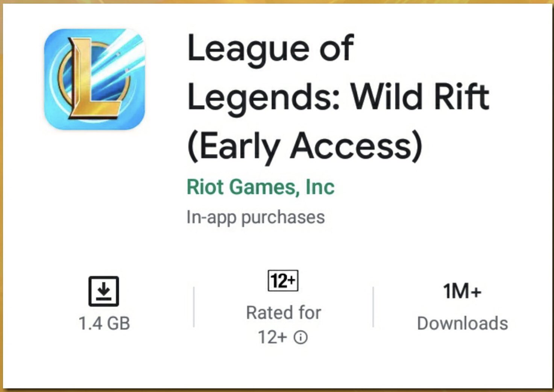Viewport: 554px width, 392px height.
Task: Click the download size arrow icon
Action: coord(104,291)
